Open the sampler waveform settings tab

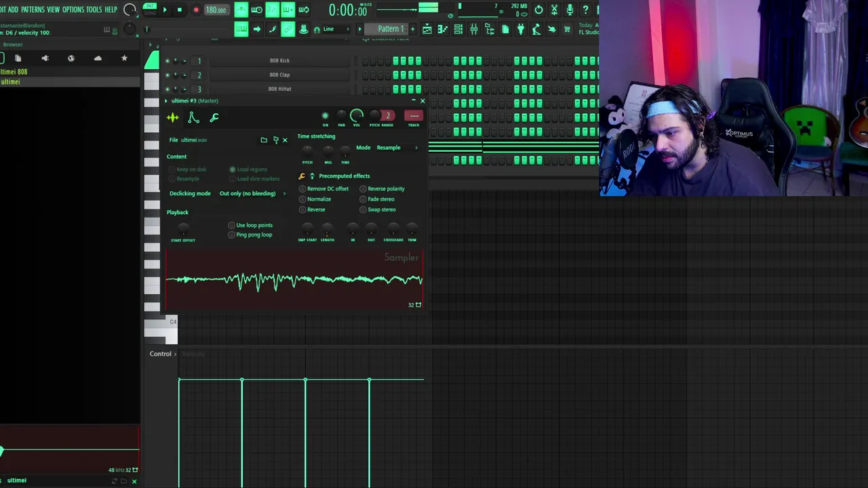click(173, 118)
